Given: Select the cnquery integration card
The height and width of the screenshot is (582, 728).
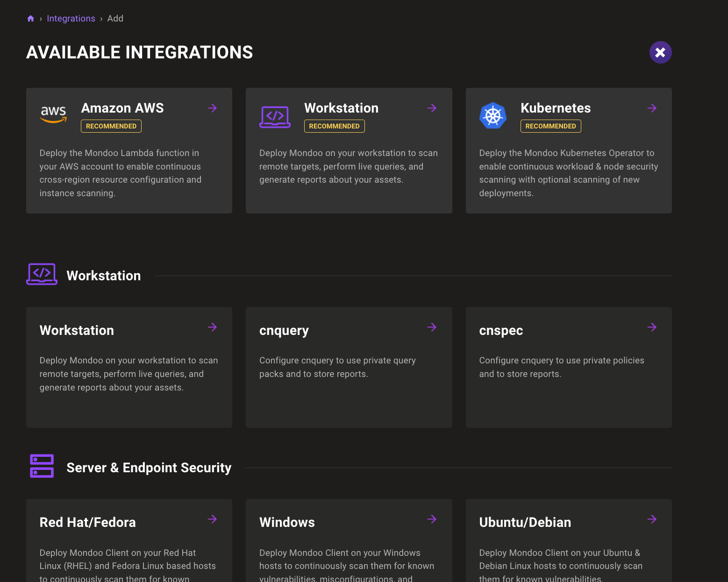Looking at the screenshot, I should tap(349, 367).
